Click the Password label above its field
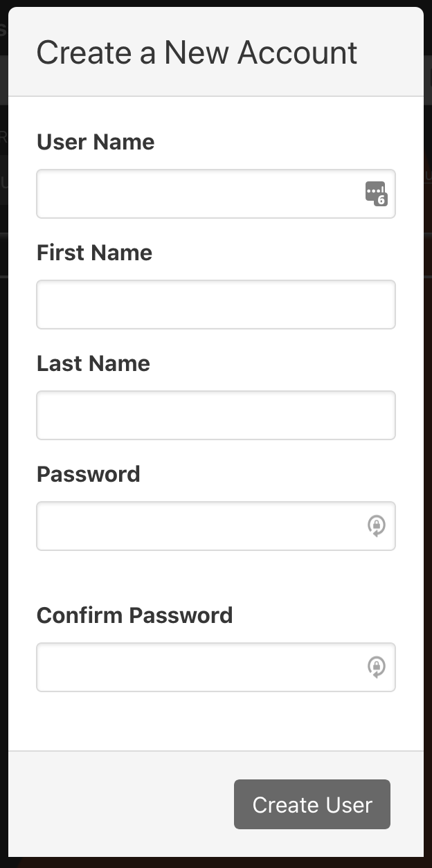 coord(89,473)
